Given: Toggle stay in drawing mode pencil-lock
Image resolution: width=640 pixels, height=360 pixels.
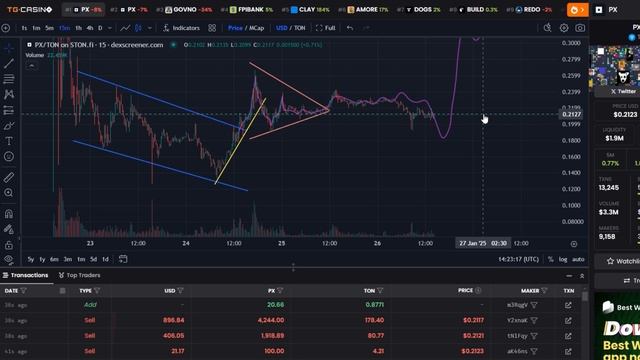Looking at the screenshot, I should coord(9,229).
